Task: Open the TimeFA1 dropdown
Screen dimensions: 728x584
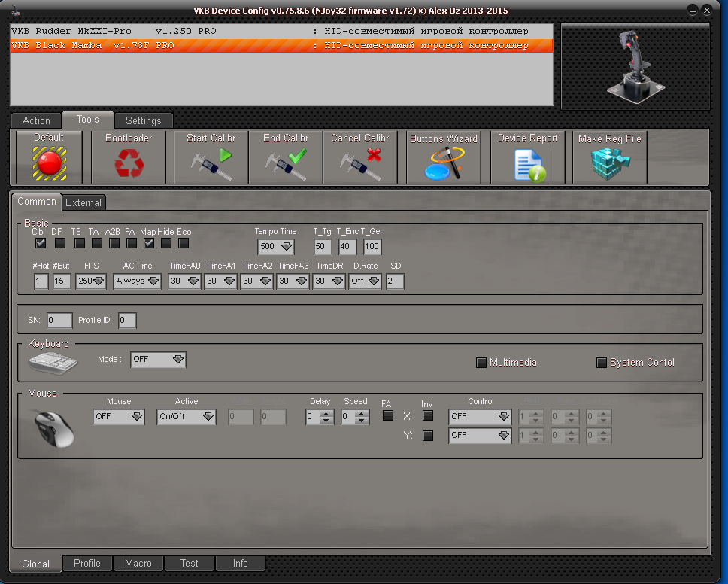Action: pyautogui.click(x=220, y=281)
